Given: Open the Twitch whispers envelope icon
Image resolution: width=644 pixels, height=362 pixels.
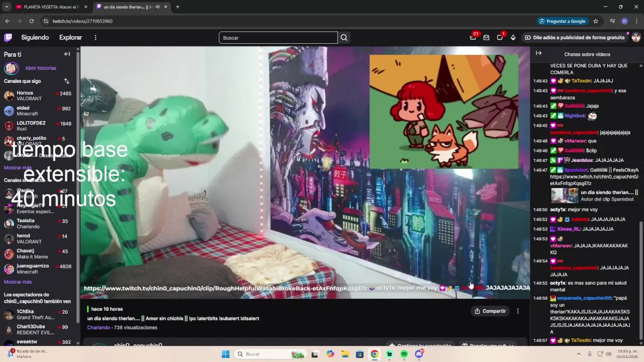Looking at the screenshot, I should pos(486,37).
